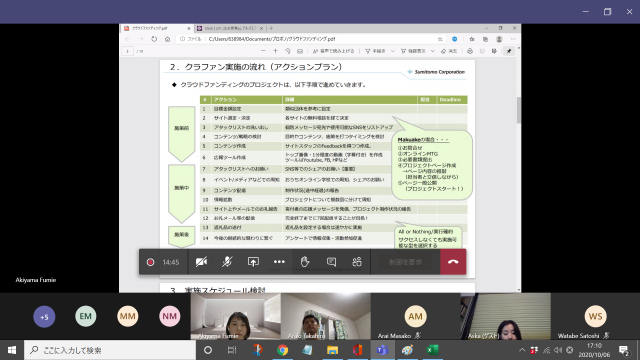Click the browser back arrow
Image resolution: width=640 pixels, height=360 pixels.
[128, 39]
